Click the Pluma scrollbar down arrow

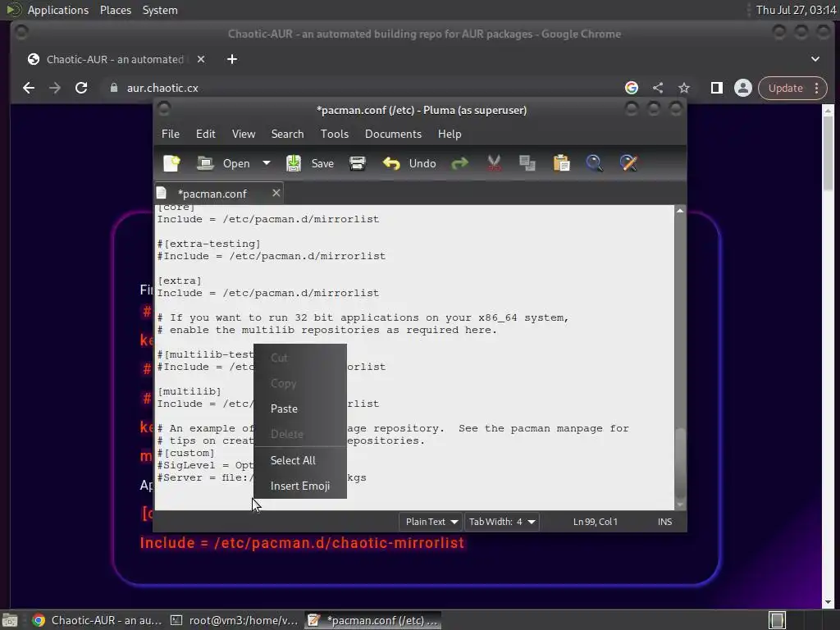(680, 504)
